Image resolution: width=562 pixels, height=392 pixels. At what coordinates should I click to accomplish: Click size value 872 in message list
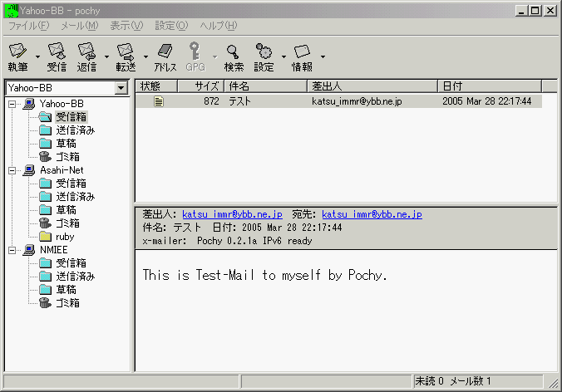211,101
